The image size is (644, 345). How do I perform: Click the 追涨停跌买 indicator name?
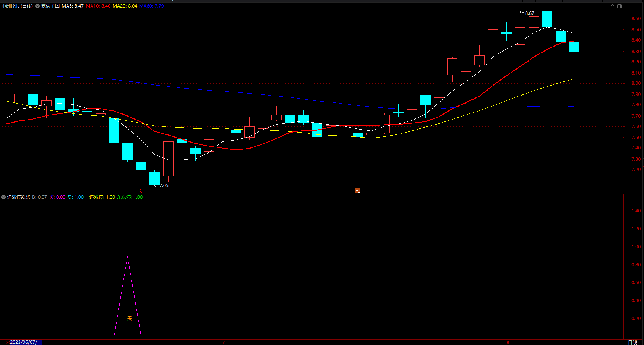[19, 197]
